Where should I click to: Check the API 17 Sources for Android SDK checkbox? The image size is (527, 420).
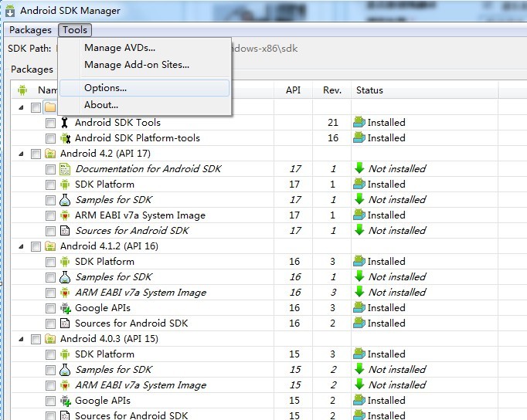pos(50,231)
